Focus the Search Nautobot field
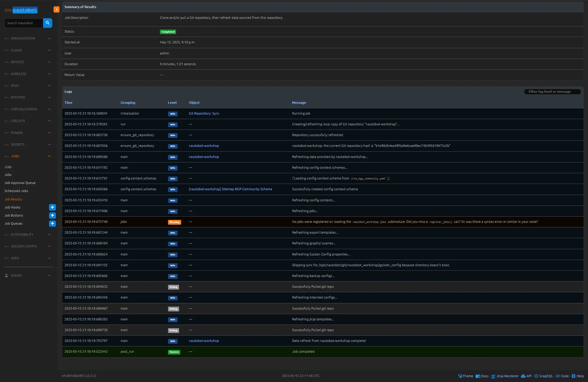The image size is (588, 382). tap(24, 23)
